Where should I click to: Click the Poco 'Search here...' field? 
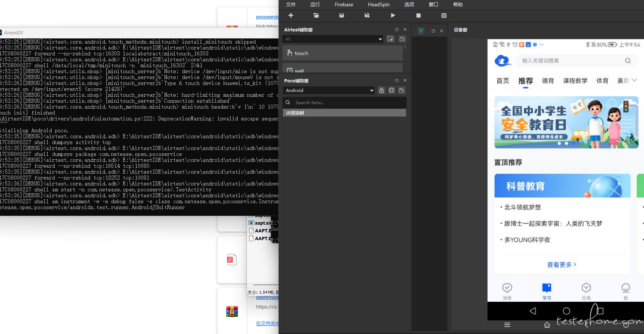coord(345,102)
